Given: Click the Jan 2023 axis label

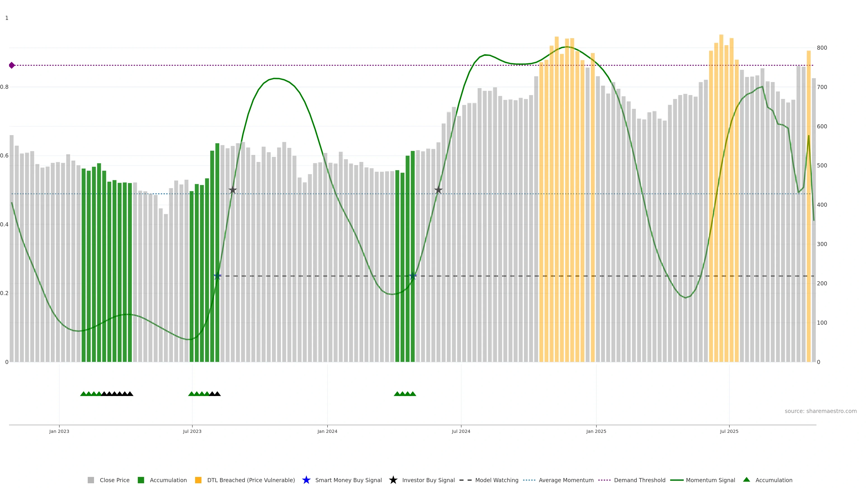Looking at the screenshot, I should [59, 431].
